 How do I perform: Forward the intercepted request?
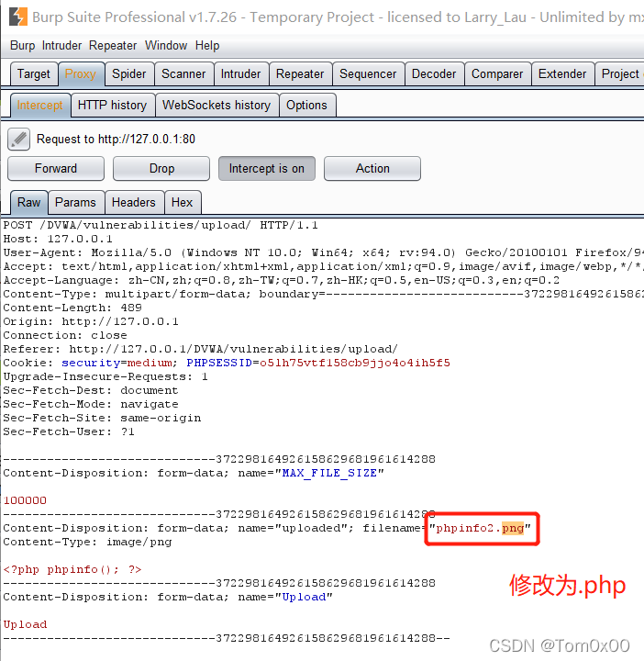(x=56, y=169)
